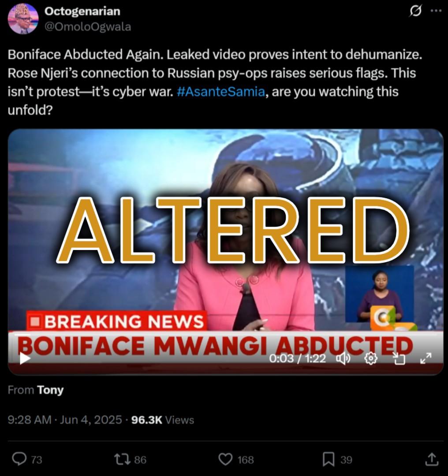Screen dimensions: 448x476
Task: Click the 96.3K Views count
Action: [163, 420]
